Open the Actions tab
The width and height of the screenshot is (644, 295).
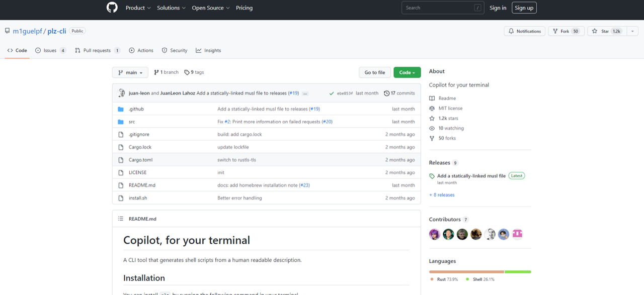pos(141,50)
